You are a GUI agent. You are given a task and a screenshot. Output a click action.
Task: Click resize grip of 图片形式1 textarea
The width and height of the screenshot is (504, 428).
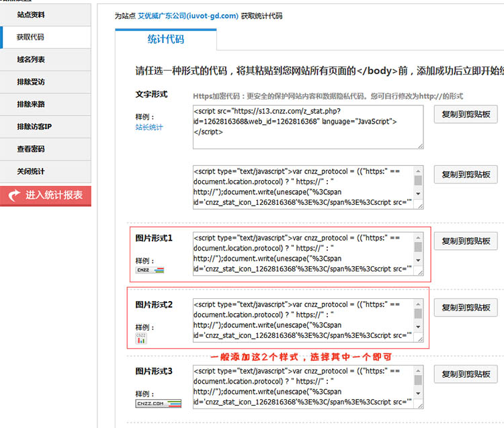point(421,273)
